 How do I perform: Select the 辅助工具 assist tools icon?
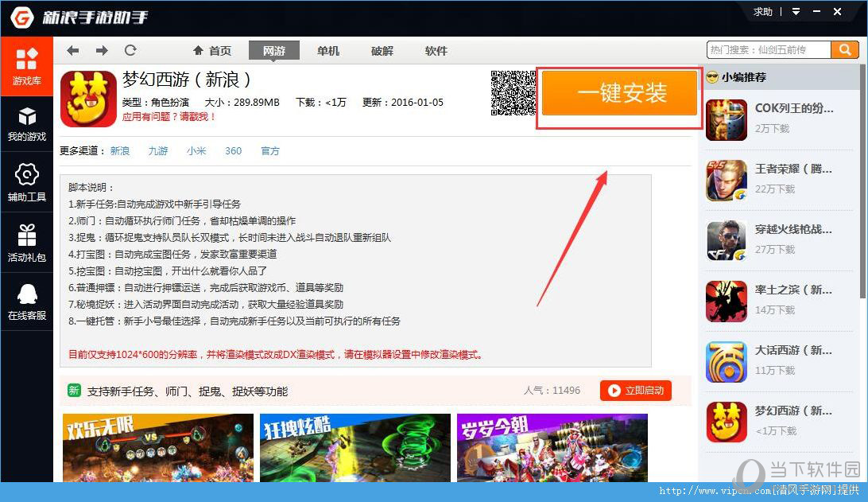(x=27, y=183)
